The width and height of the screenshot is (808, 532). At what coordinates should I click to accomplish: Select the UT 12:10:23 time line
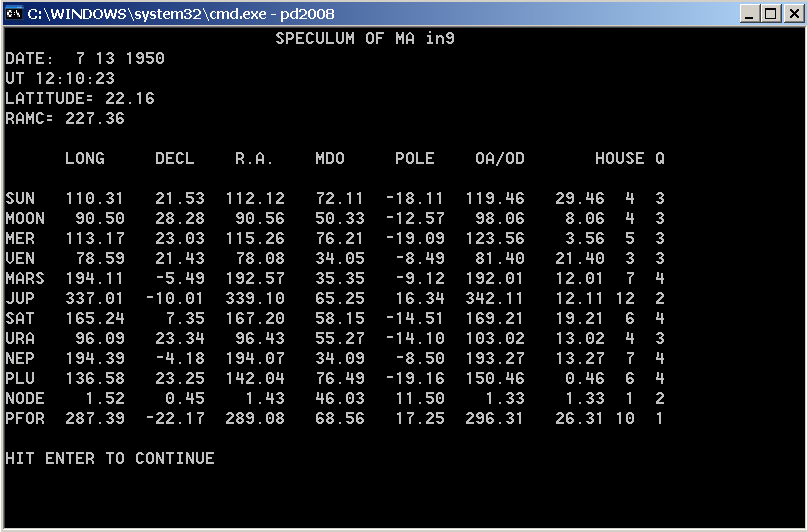(60, 79)
